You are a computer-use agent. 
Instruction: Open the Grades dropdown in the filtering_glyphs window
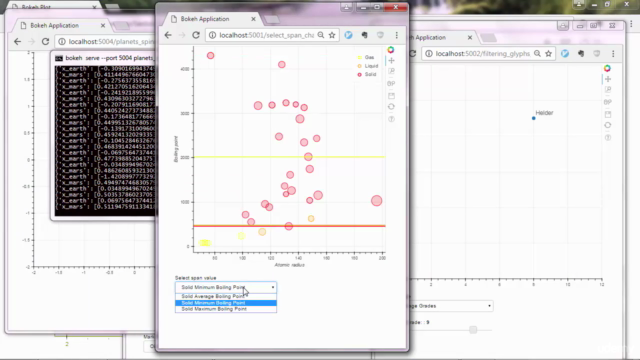pos(451,306)
